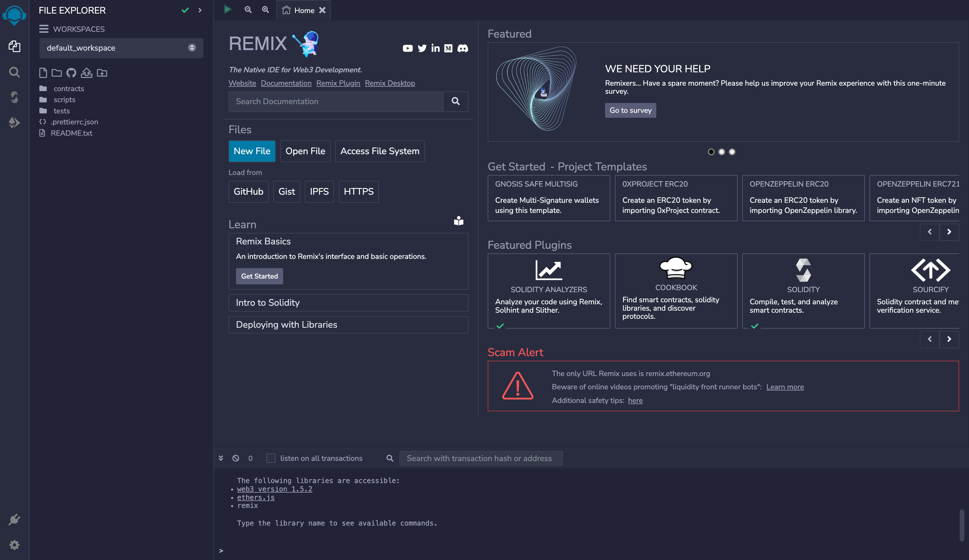Viewport: 969px width, 560px height.
Task: Click the terminal search magnifier icon
Action: point(390,458)
